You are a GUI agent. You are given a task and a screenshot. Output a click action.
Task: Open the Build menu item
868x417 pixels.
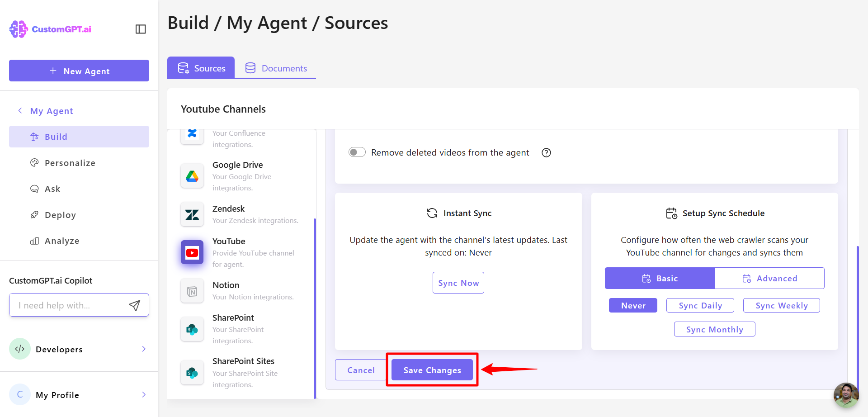[79, 137]
